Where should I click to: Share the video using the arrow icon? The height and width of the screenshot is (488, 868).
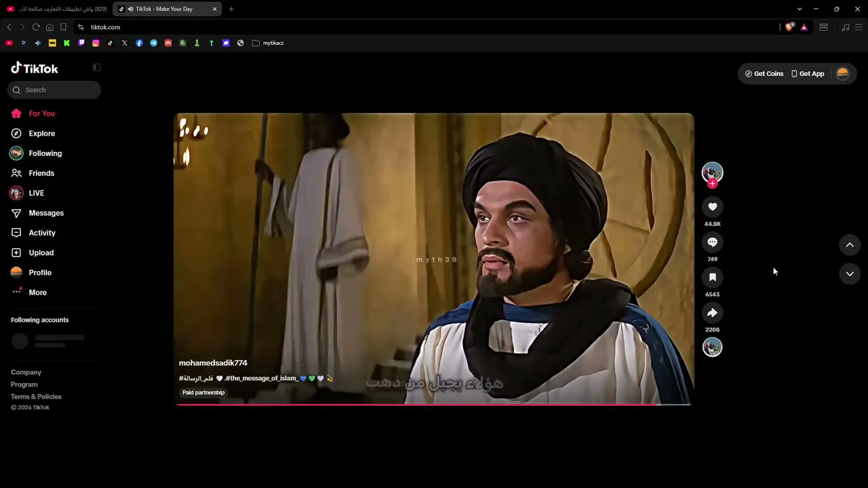(x=712, y=312)
